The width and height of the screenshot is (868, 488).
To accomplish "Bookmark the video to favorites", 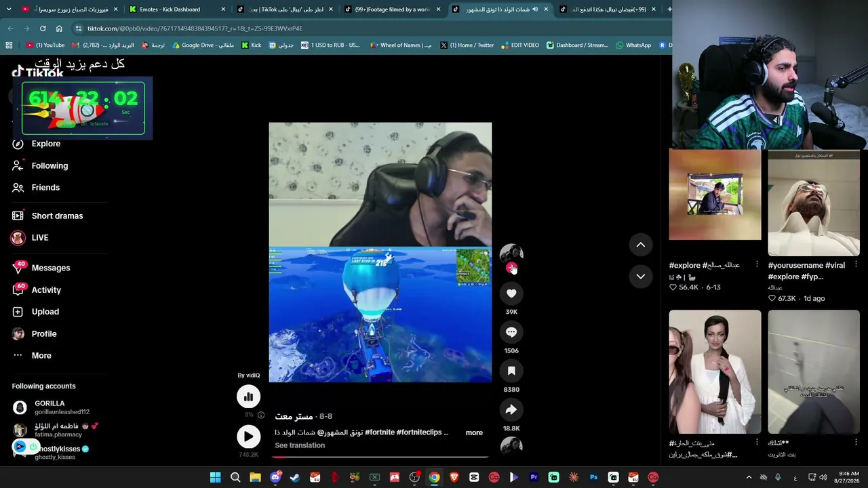I will coord(511,371).
